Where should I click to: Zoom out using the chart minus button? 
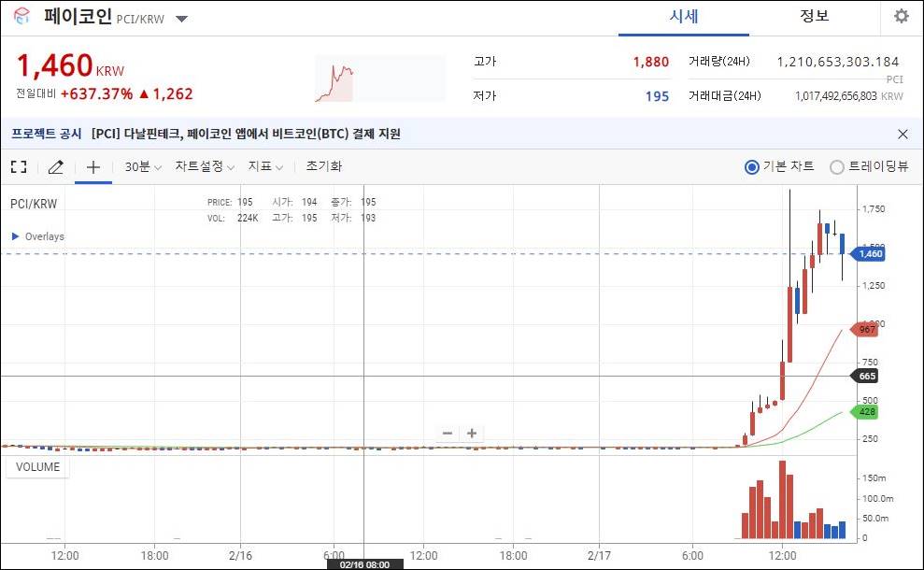[x=447, y=433]
